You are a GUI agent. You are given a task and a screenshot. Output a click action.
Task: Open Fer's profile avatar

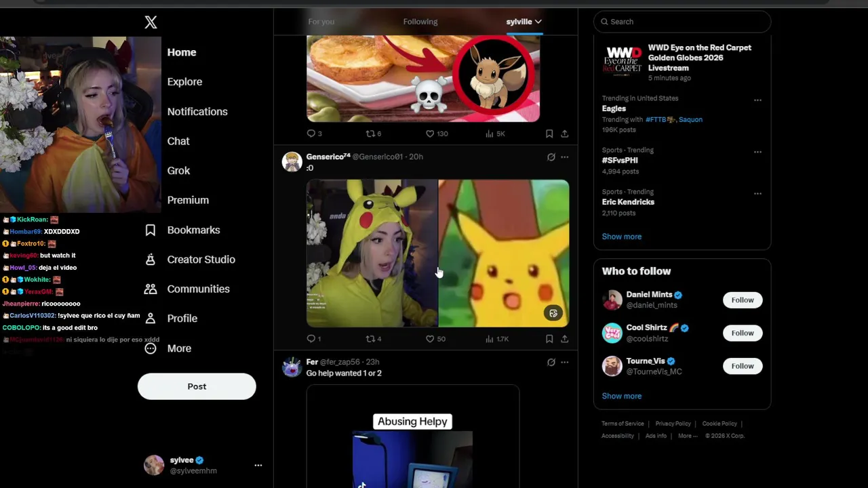pyautogui.click(x=292, y=367)
